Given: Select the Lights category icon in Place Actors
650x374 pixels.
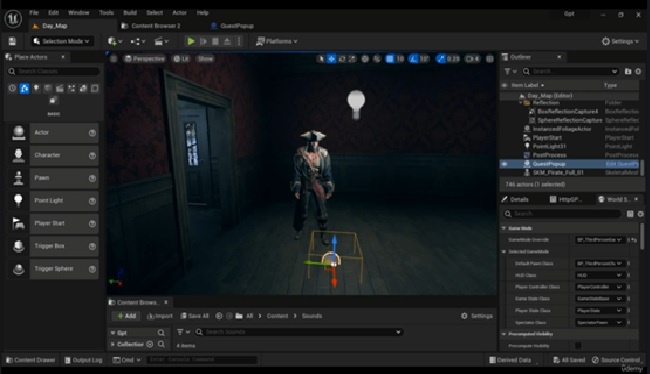Looking at the screenshot, I should (x=36, y=88).
